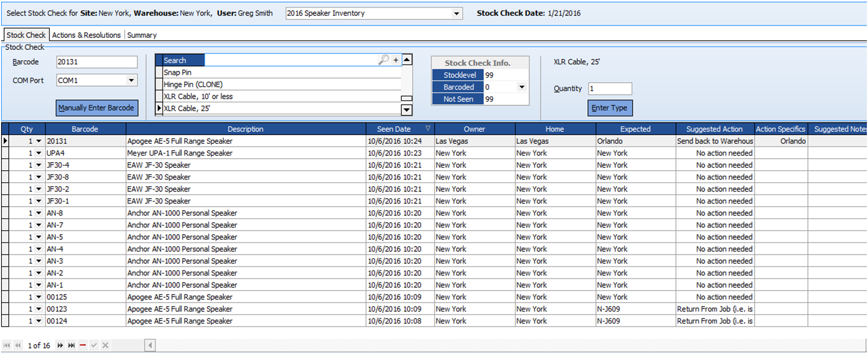Image resolution: width=868 pixels, height=354 pixels.
Task: Click the grid's horizontal scroll left arrow
Action: point(150,345)
